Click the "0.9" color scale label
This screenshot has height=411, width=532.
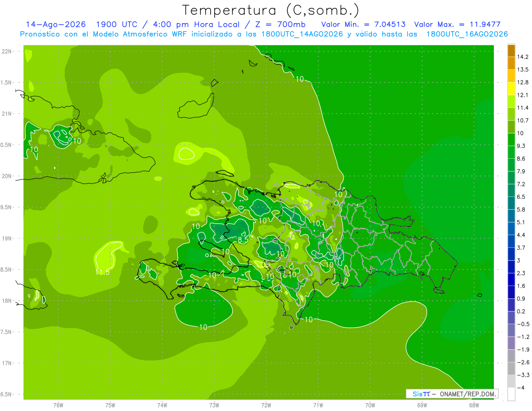click(x=522, y=298)
